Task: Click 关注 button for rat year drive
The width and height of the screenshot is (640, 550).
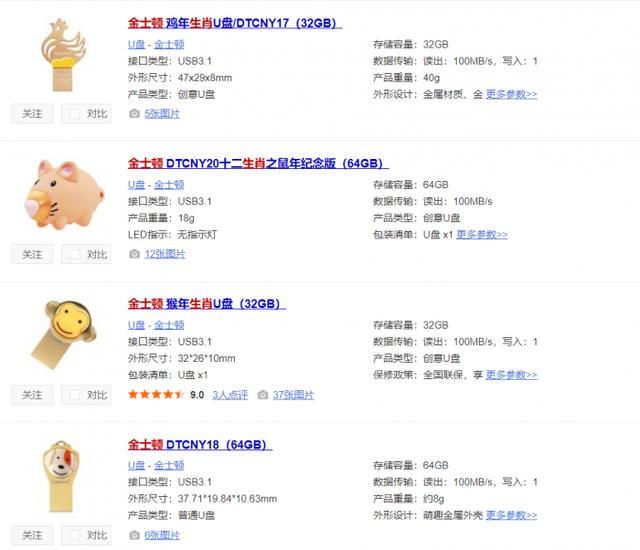Action: tap(32, 255)
